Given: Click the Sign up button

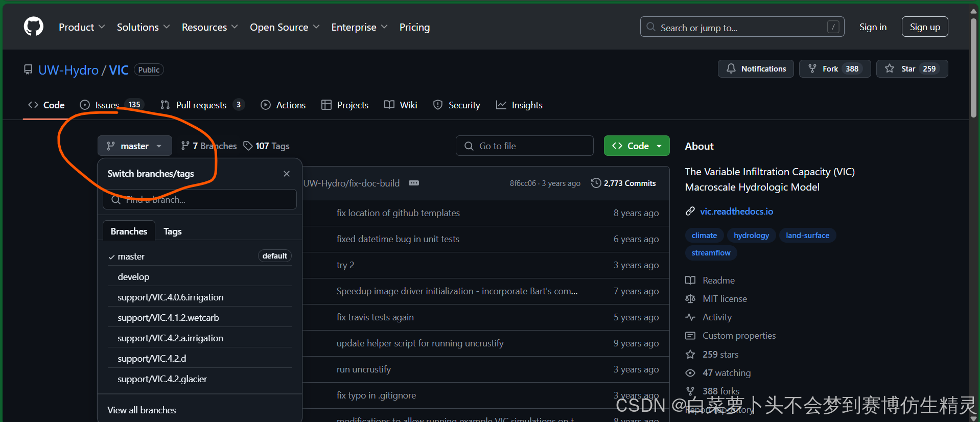Looking at the screenshot, I should click(925, 27).
